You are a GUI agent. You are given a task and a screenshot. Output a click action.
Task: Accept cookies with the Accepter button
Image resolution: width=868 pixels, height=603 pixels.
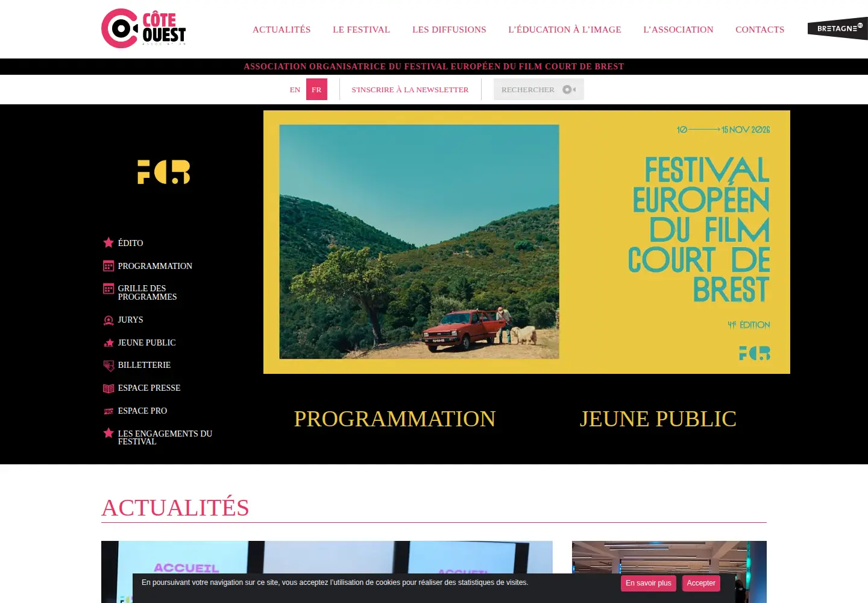coord(701,583)
